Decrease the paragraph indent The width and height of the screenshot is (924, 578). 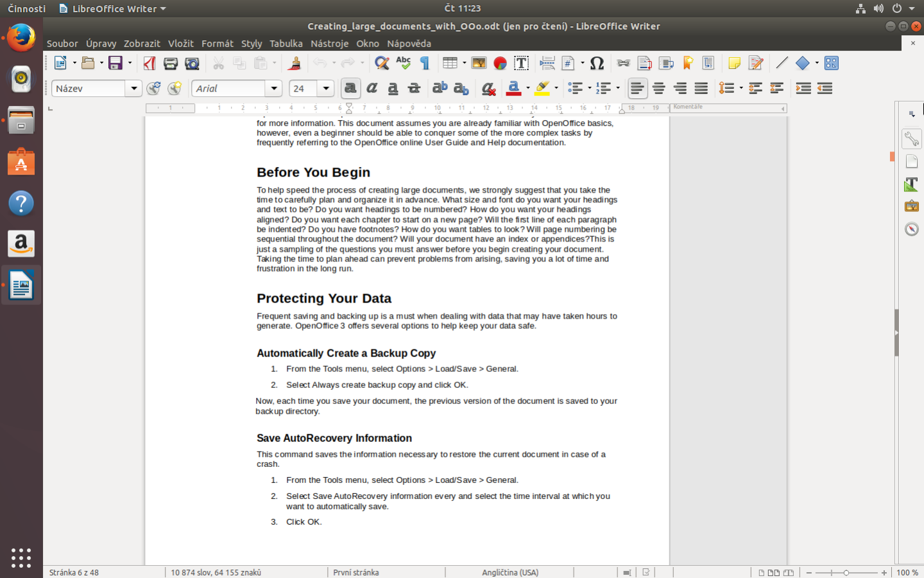(x=825, y=89)
